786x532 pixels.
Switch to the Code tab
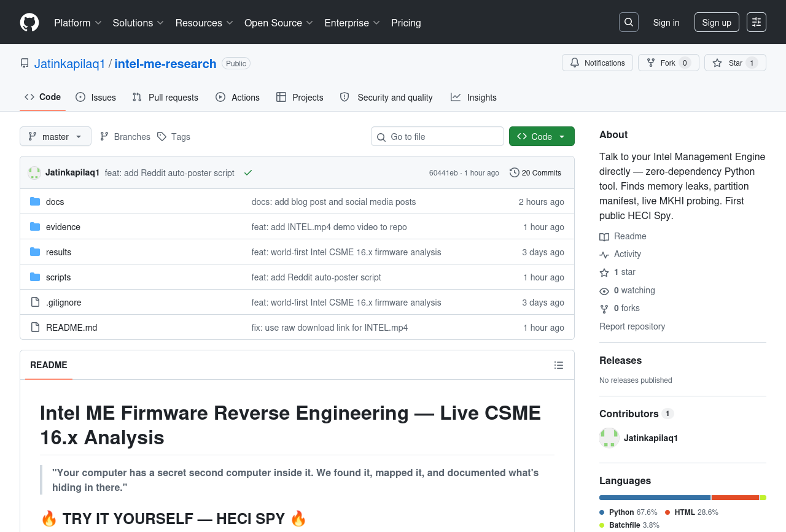tap(42, 97)
